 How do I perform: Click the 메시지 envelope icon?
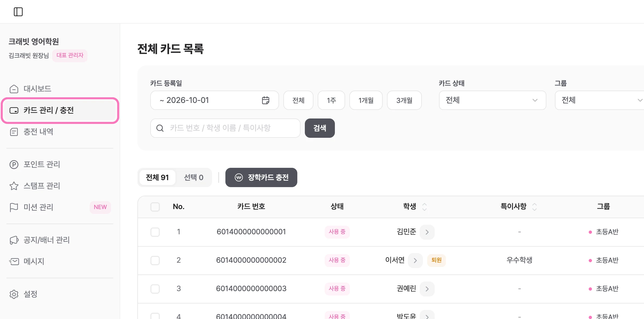coord(14,261)
